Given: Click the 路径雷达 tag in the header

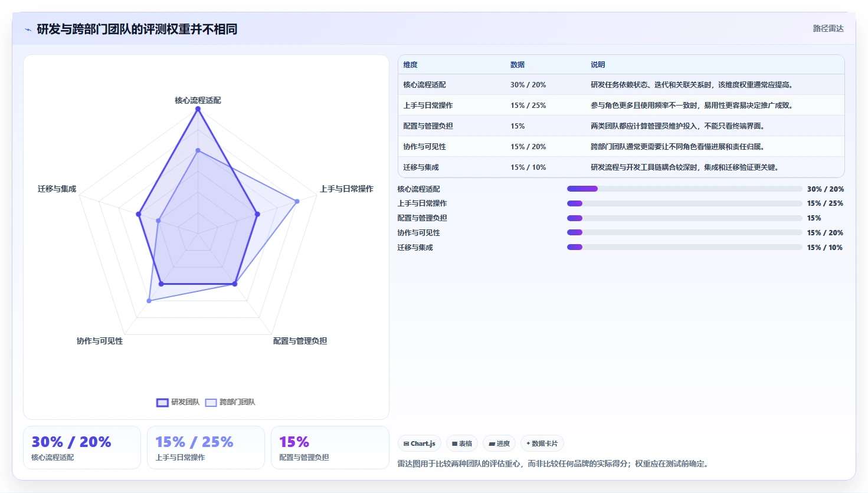Looking at the screenshot, I should tap(828, 28).
